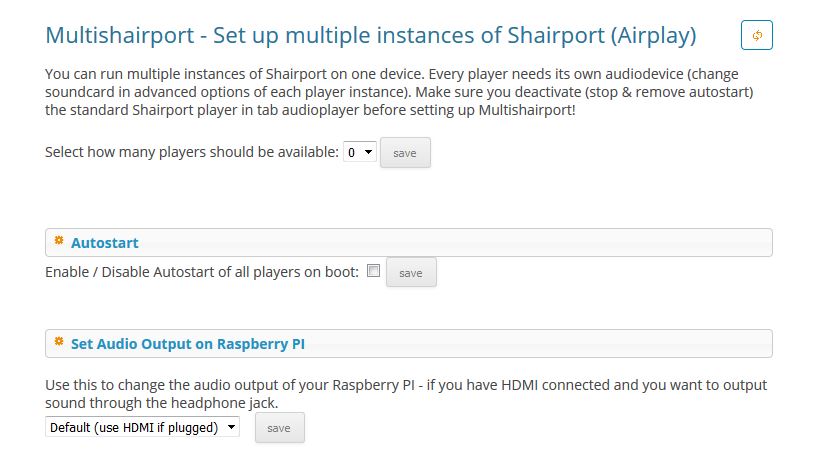This screenshot has width=818, height=460.
Task: Click the arrow on the audio output selector
Action: coord(231,427)
